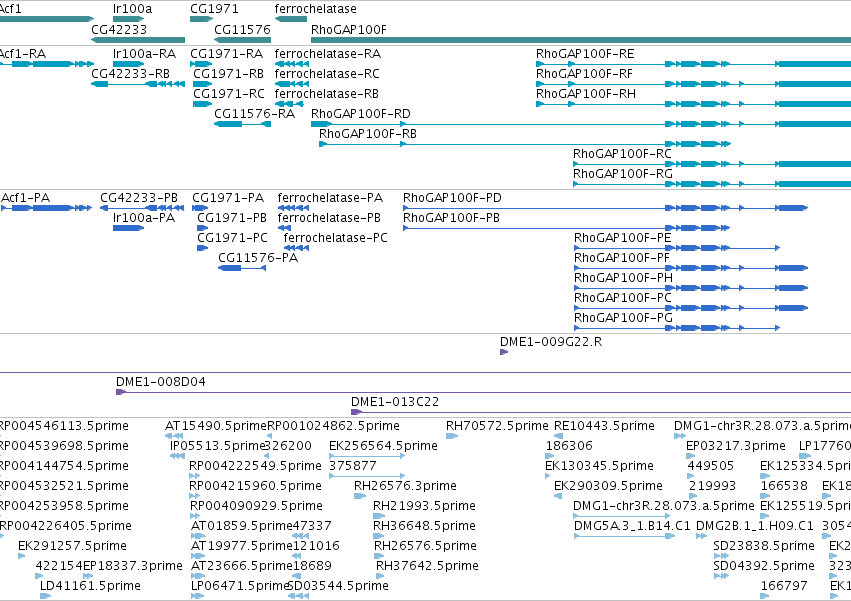Click the RhoGAP100F-PB protein label

tap(452, 218)
